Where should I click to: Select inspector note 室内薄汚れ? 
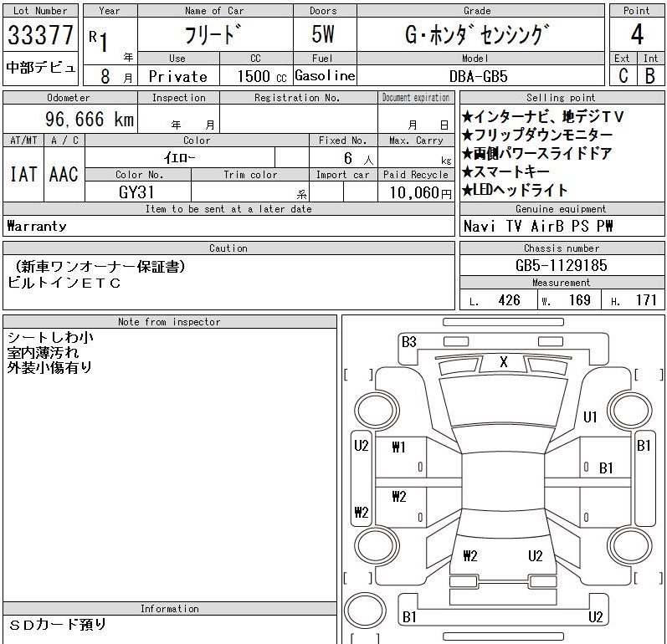[43, 352]
